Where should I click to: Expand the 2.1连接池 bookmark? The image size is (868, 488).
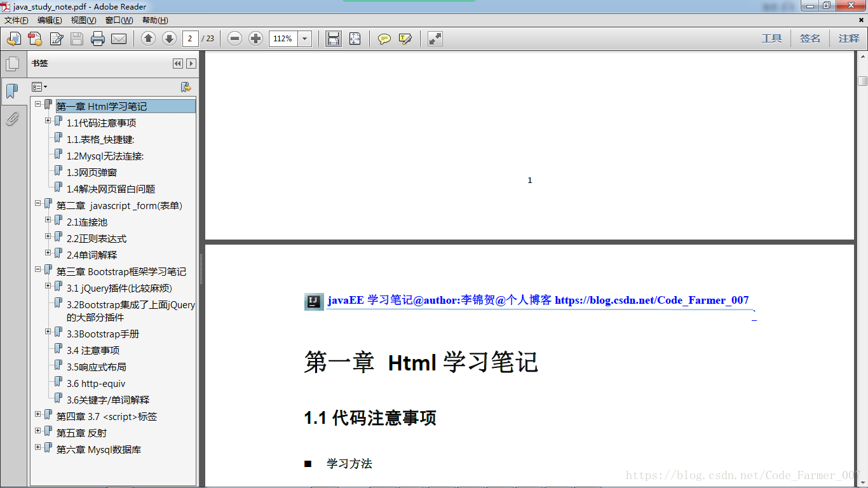[48, 219]
